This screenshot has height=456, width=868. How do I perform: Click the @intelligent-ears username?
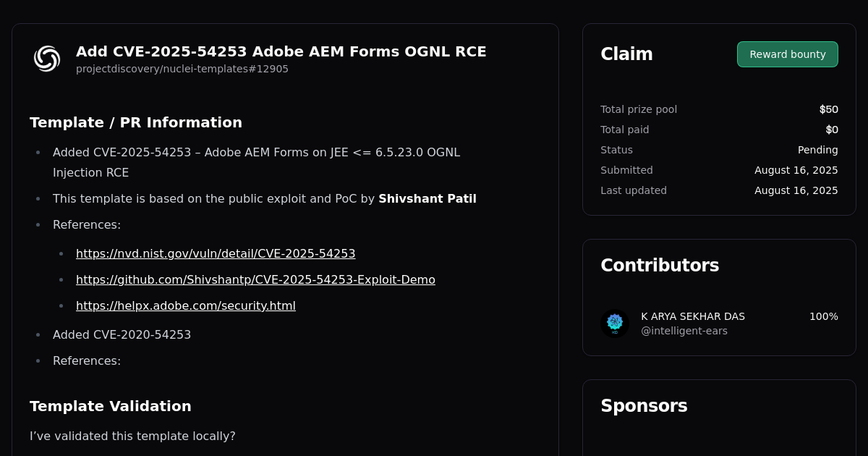click(684, 331)
